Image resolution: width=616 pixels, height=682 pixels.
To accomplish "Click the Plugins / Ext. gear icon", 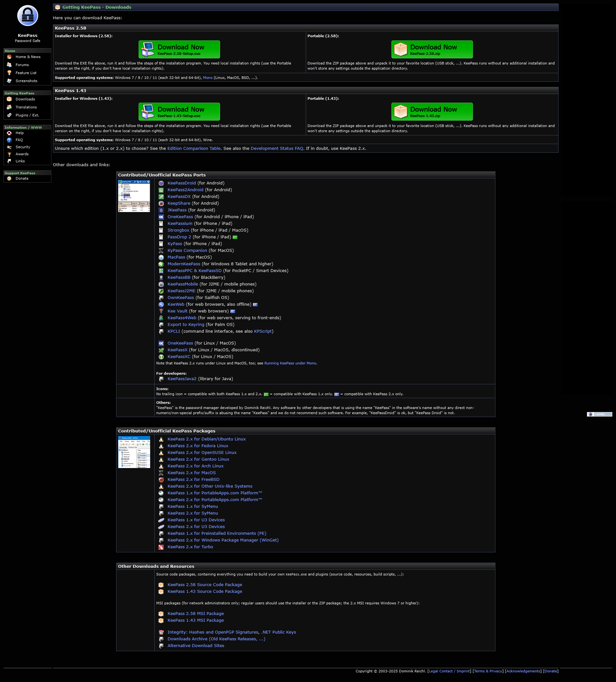I will 9,115.
